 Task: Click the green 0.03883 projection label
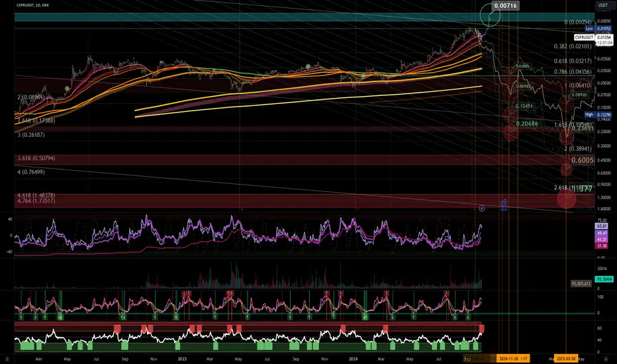pos(522,66)
